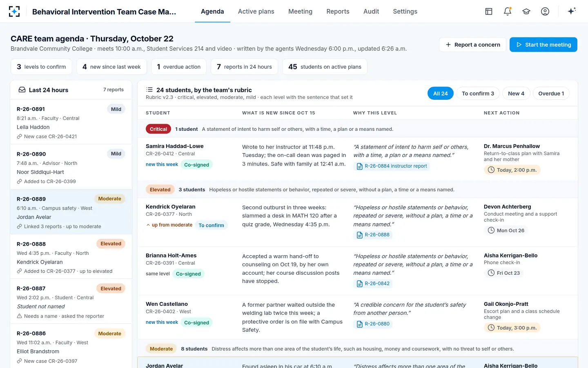Click the app logo icon
Image resolution: width=588 pixels, height=368 pixels.
14,11
